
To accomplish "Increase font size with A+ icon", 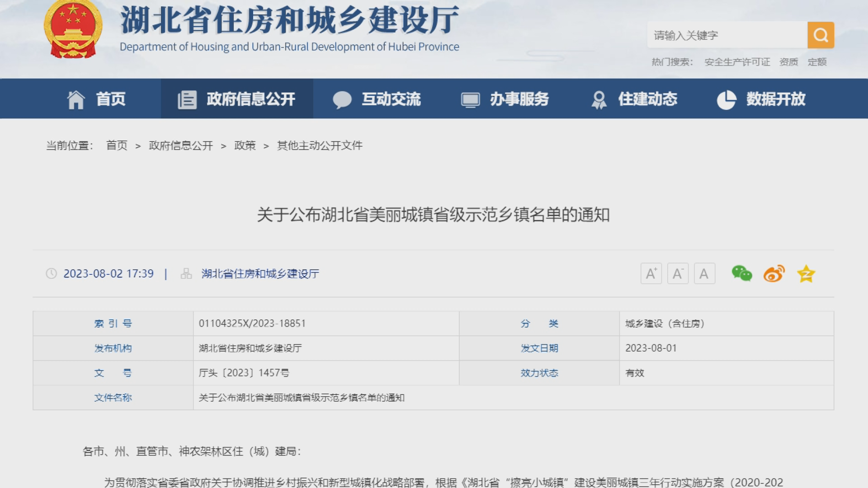I will [651, 273].
